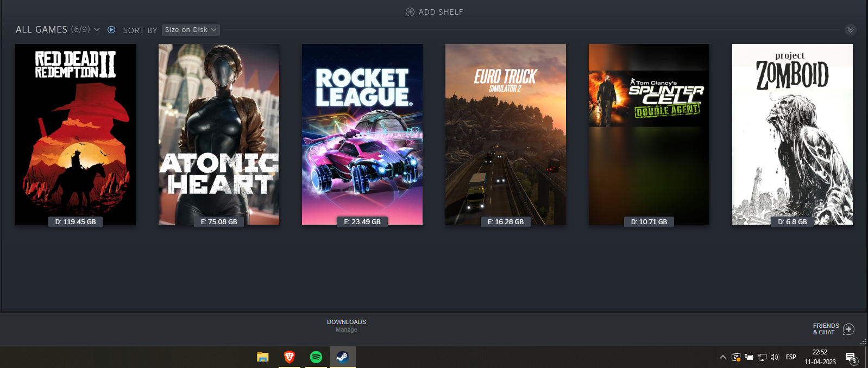Click the E: 16.28 GB size label
The image size is (868, 368).
506,222
